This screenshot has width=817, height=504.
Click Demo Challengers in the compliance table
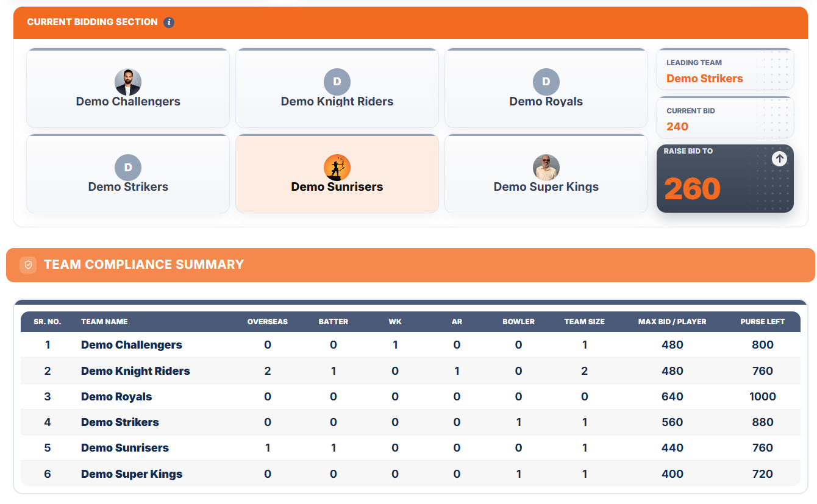[132, 345]
